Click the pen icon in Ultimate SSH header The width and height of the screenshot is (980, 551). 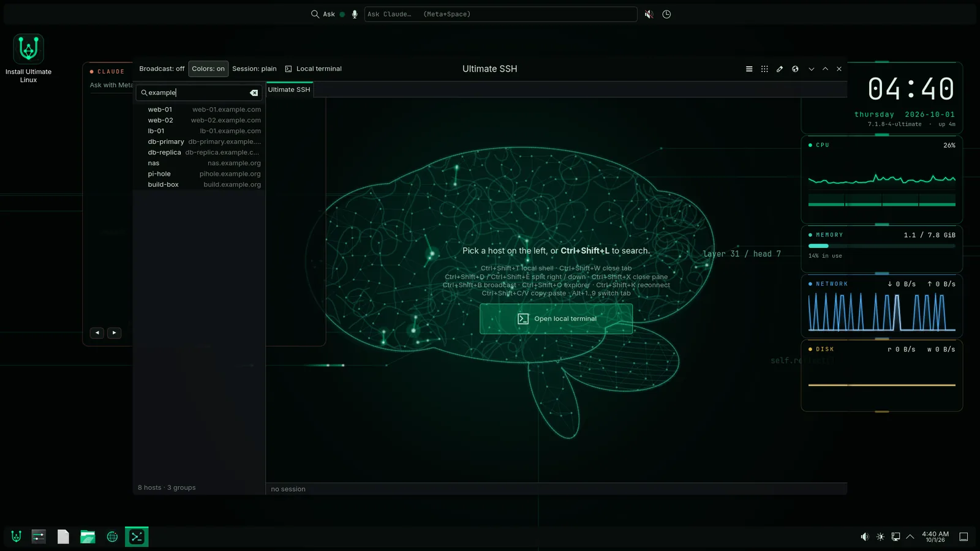pyautogui.click(x=780, y=69)
